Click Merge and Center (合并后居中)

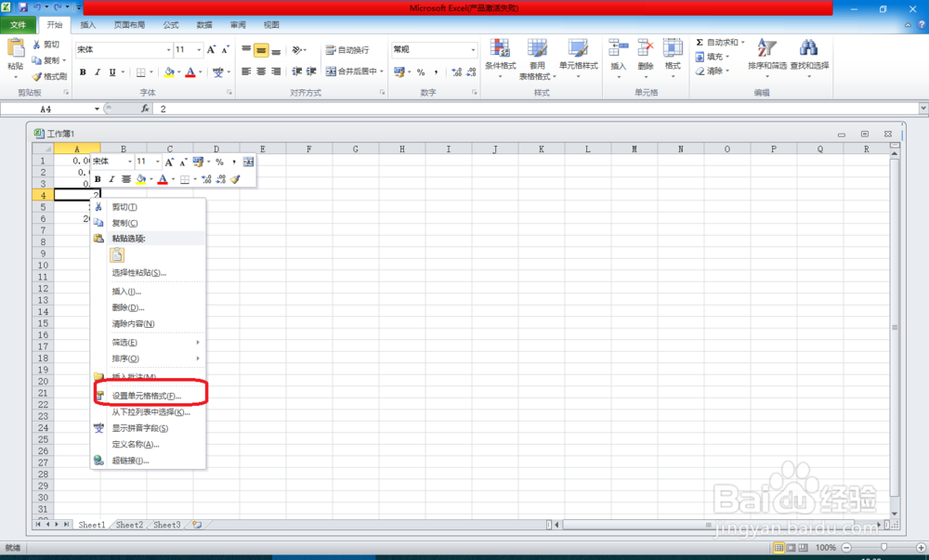(x=351, y=71)
